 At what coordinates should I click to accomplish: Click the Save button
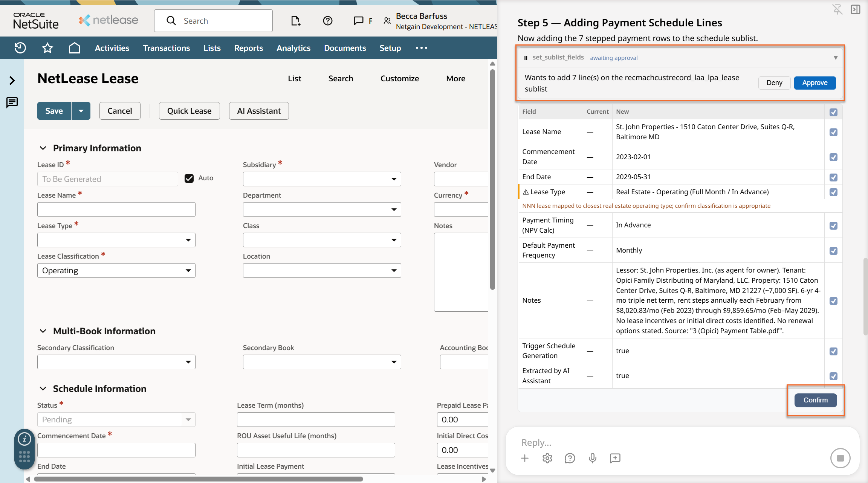[54, 111]
